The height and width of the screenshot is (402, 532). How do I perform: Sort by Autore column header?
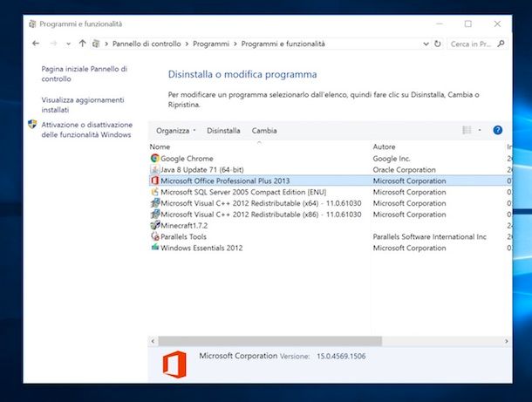pos(384,146)
